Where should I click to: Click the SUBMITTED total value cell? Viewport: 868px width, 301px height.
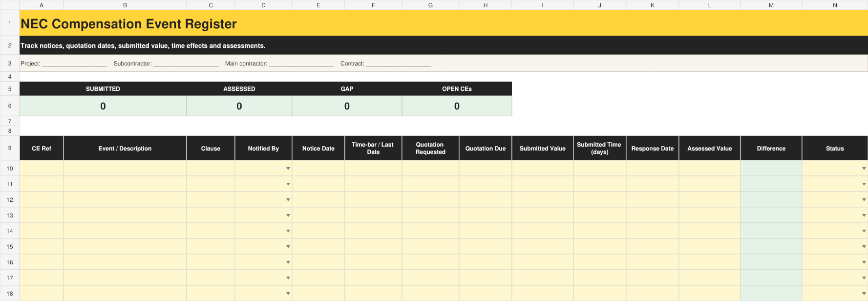[x=103, y=106]
